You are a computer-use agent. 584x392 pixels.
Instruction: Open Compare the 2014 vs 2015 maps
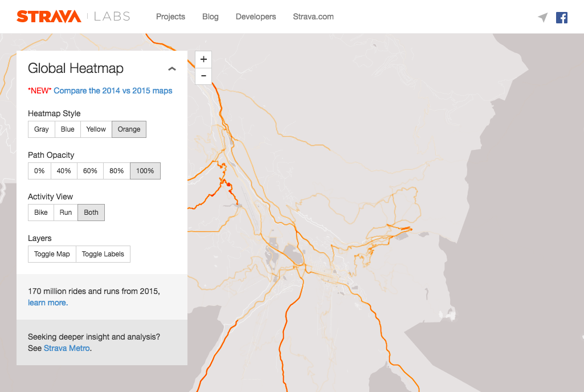click(113, 91)
